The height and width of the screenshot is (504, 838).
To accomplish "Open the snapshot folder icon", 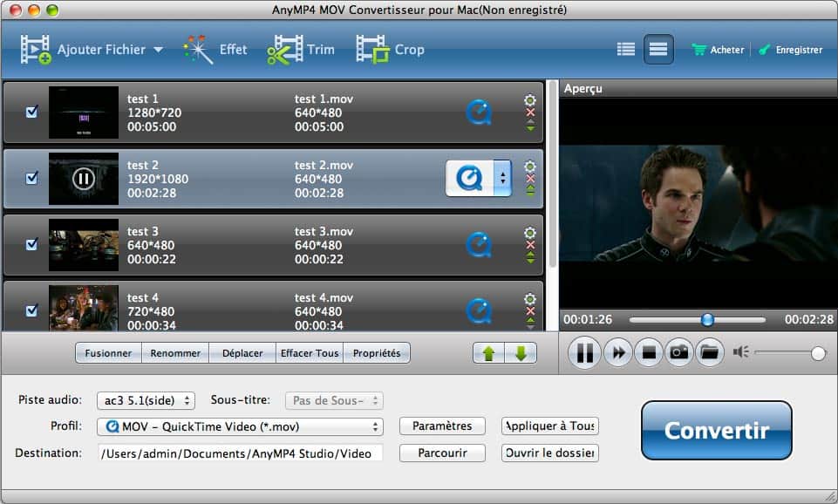I will [x=711, y=352].
